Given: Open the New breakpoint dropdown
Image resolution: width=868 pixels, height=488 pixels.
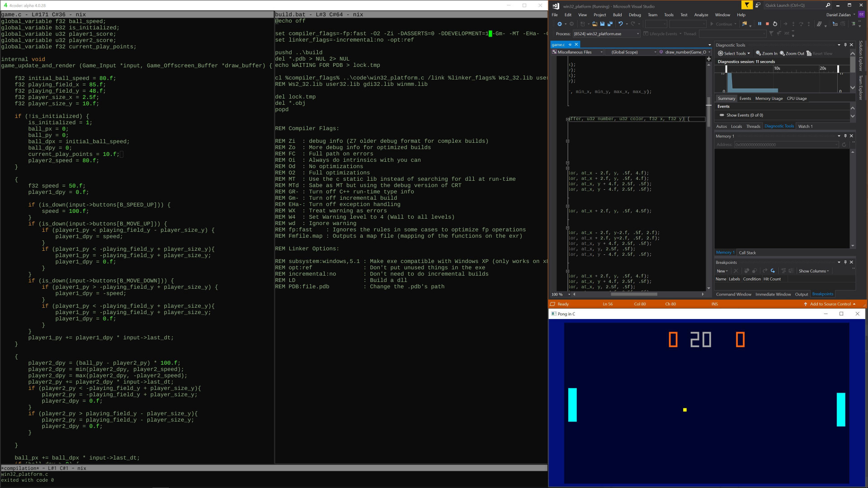Looking at the screenshot, I should coord(722,271).
